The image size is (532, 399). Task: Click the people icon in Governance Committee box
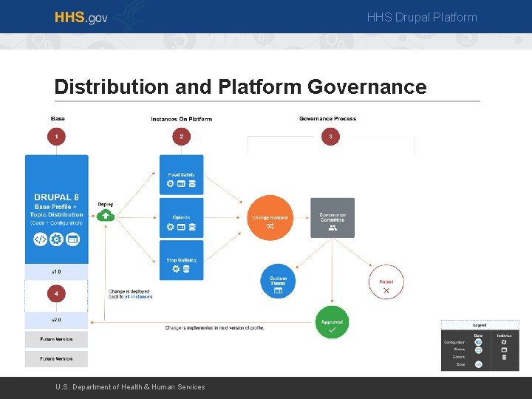coord(332,228)
